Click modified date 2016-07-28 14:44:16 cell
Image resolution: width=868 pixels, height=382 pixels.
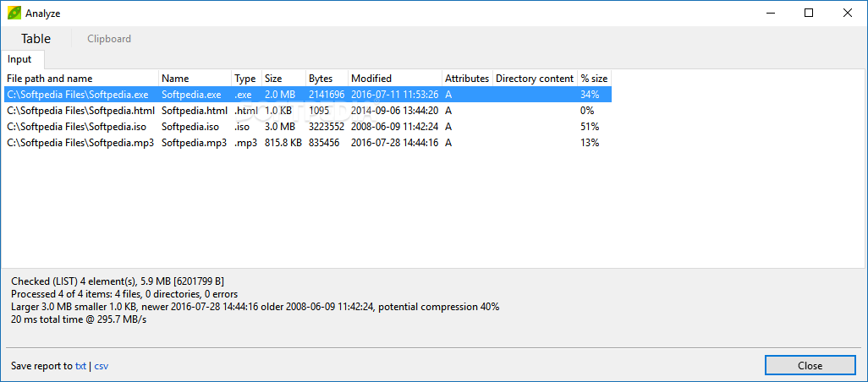tap(395, 143)
